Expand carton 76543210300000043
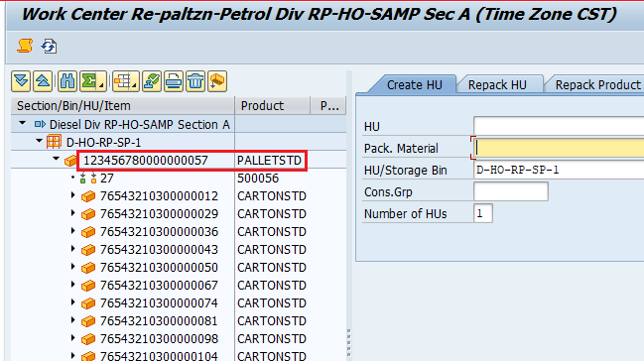Image resolution: width=644 pixels, height=361 pixels. [73, 249]
